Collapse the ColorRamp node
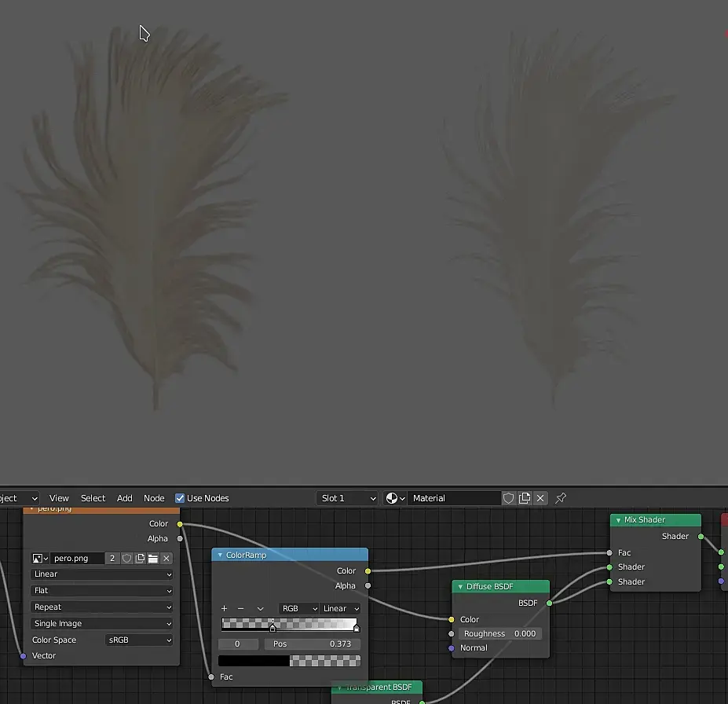Screen dimensions: 728x704 pos(220,555)
